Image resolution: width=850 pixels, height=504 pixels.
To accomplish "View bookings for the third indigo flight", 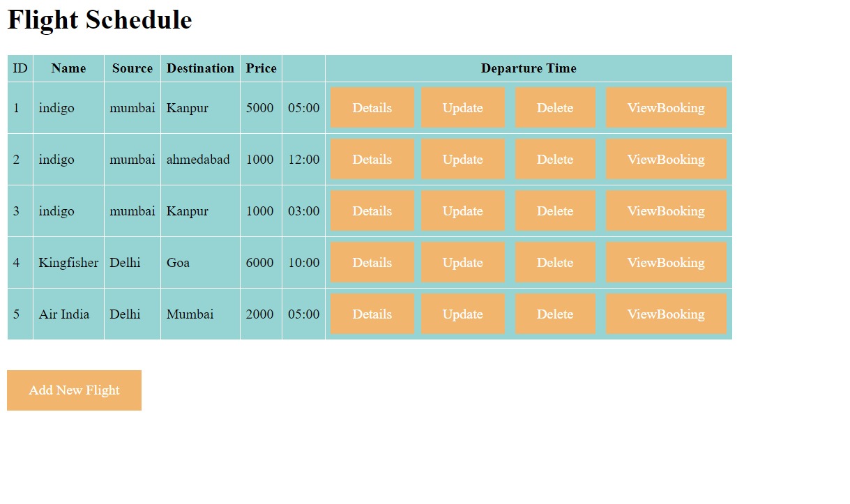I will (x=666, y=211).
